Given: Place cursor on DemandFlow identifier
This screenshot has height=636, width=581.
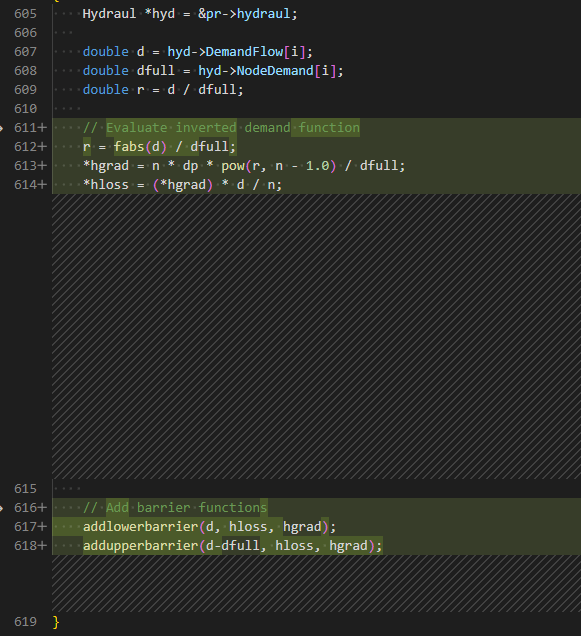Looking at the screenshot, I should click(244, 52).
